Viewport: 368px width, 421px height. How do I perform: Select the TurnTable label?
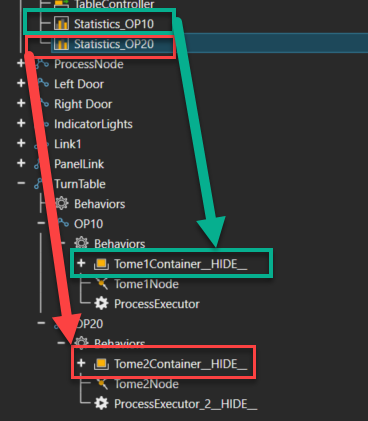click(x=80, y=184)
